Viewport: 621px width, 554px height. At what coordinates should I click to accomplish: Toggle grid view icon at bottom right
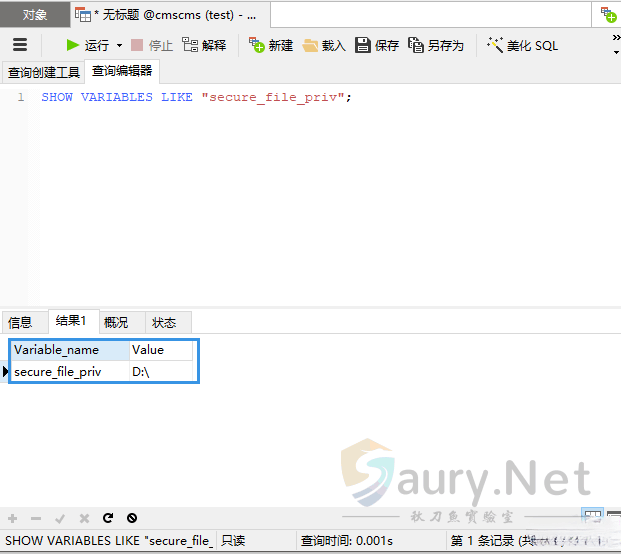point(592,518)
